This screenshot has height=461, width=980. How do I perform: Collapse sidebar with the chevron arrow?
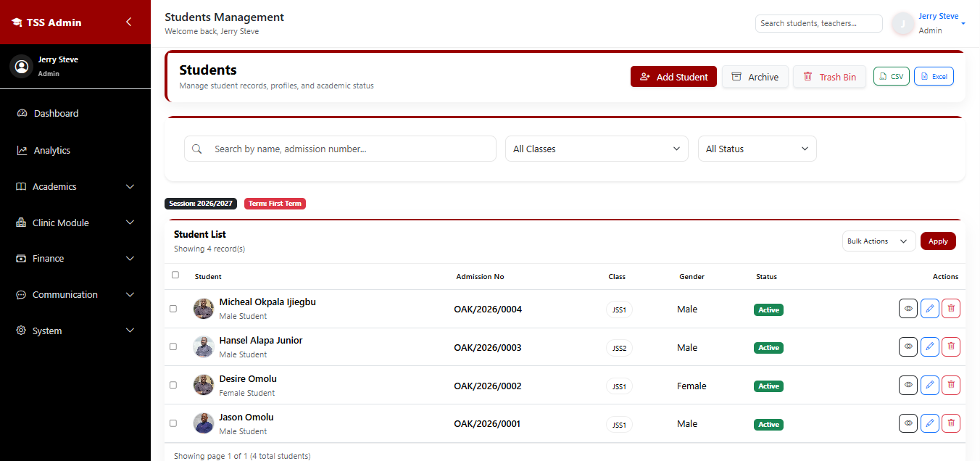point(128,22)
